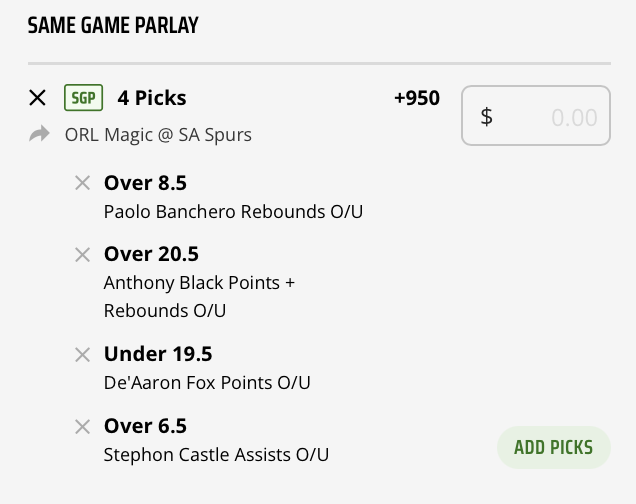Click De'Aaron Fox Points O/U text
The image size is (636, 504).
click(207, 383)
